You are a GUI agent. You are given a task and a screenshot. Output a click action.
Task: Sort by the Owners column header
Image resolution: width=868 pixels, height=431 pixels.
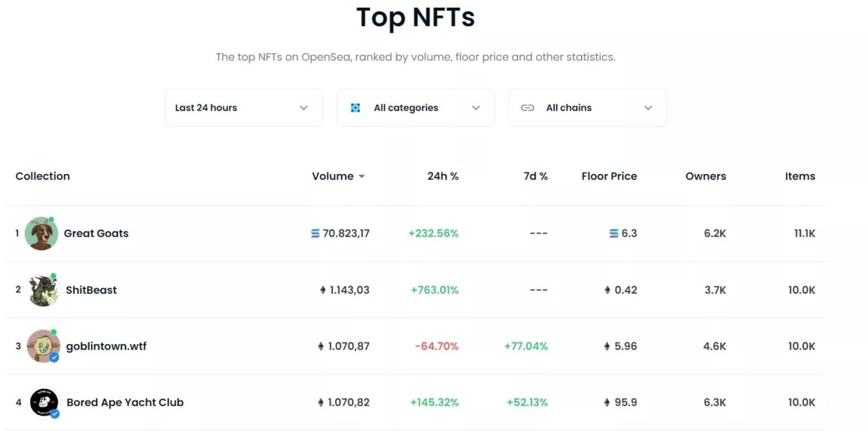coord(706,176)
